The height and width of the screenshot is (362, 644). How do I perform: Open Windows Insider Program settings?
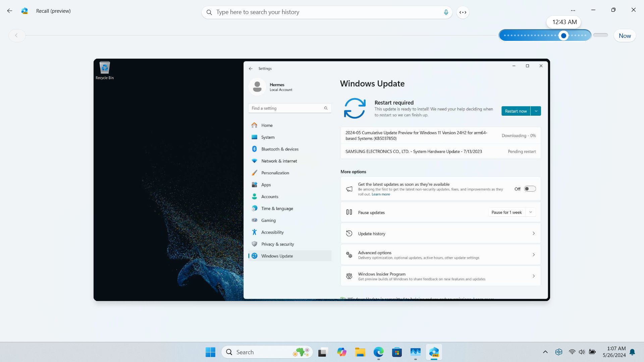[440, 276]
